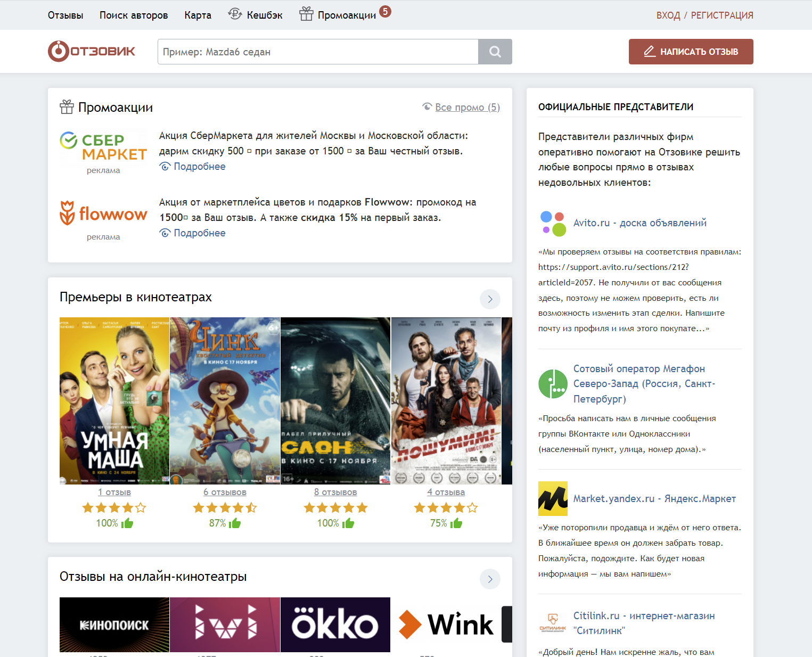
Task: Open the Market.yandex.ru - Яндекс.Маркет link
Action: 654,499
